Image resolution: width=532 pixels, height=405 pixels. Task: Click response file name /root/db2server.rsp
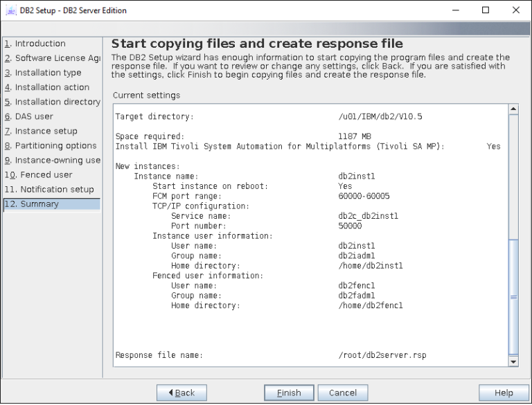382,355
